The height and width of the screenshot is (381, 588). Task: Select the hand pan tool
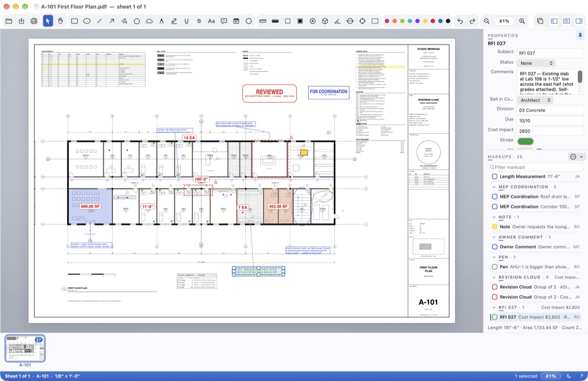(61, 21)
